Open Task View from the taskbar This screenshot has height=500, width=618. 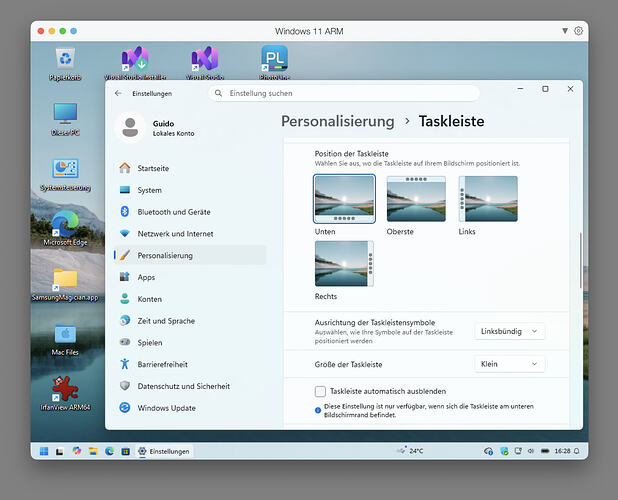[x=60, y=452]
